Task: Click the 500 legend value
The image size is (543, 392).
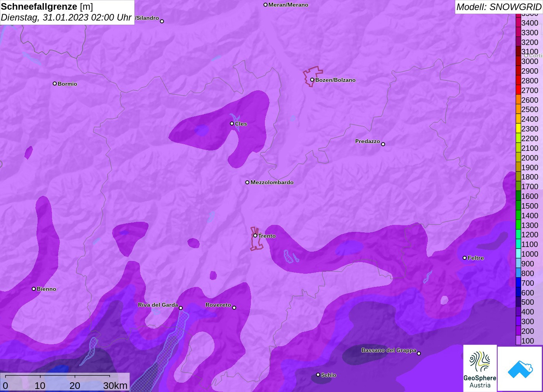Action: click(528, 302)
